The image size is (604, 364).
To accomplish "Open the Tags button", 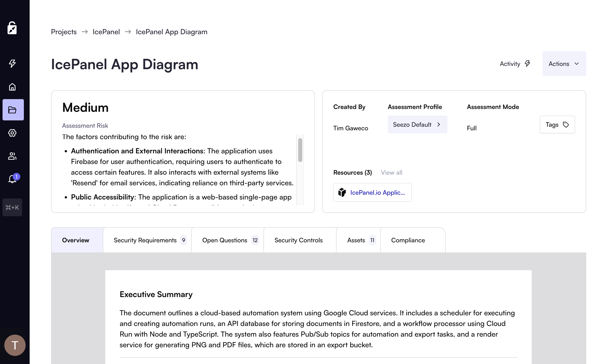I will (557, 124).
